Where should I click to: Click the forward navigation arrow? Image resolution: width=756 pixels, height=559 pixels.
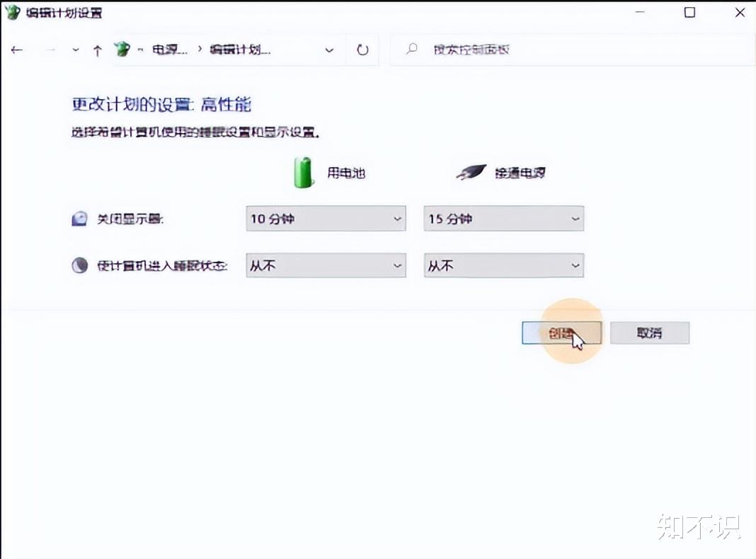[50, 50]
